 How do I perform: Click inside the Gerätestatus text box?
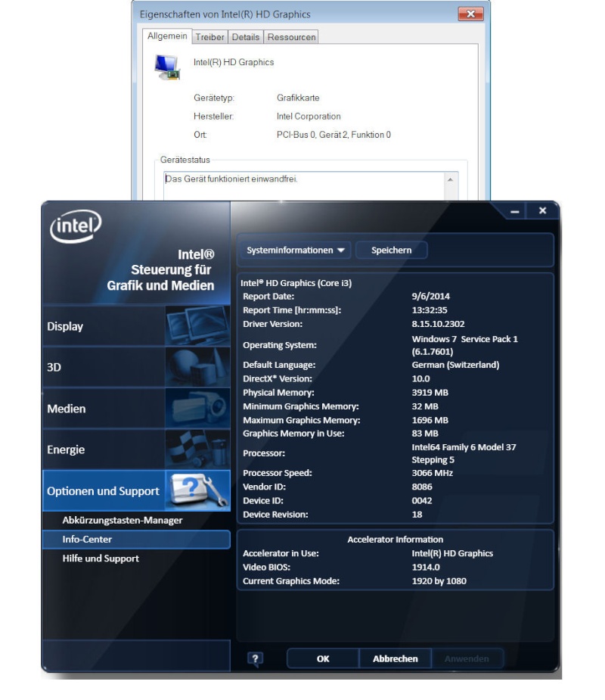[304, 186]
